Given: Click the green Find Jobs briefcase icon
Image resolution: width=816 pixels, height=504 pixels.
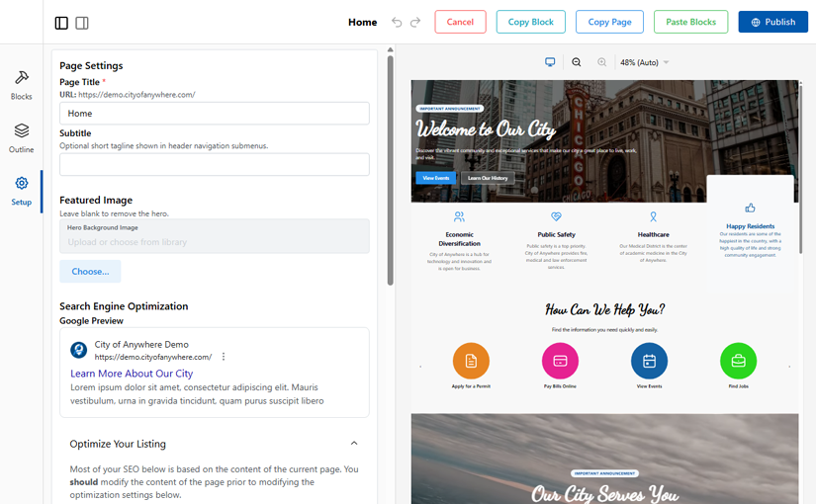Looking at the screenshot, I should (x=739, y=361).
